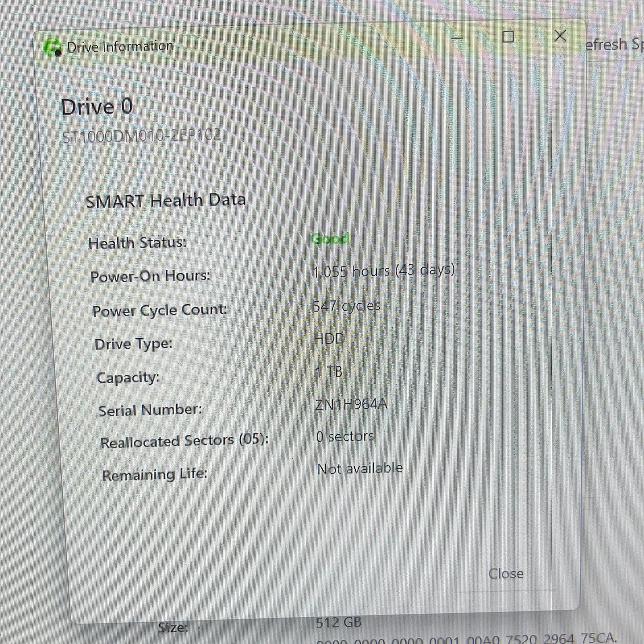Click the Drive Information window title
Screen dimensions: 644x644
pyautogui.click(x=120, y=46)
